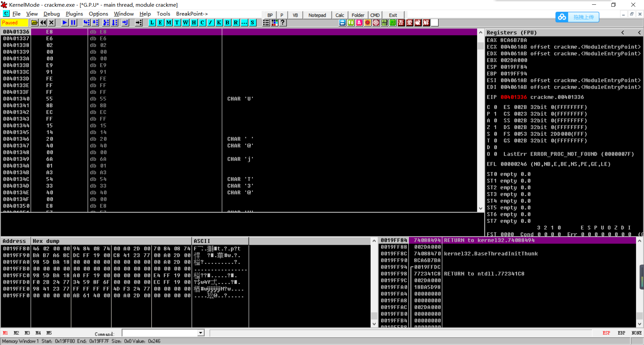The width and height of the screenshot is (644, 345).
Task: Switch to memory window M3
Action: [x=27, y=333]
